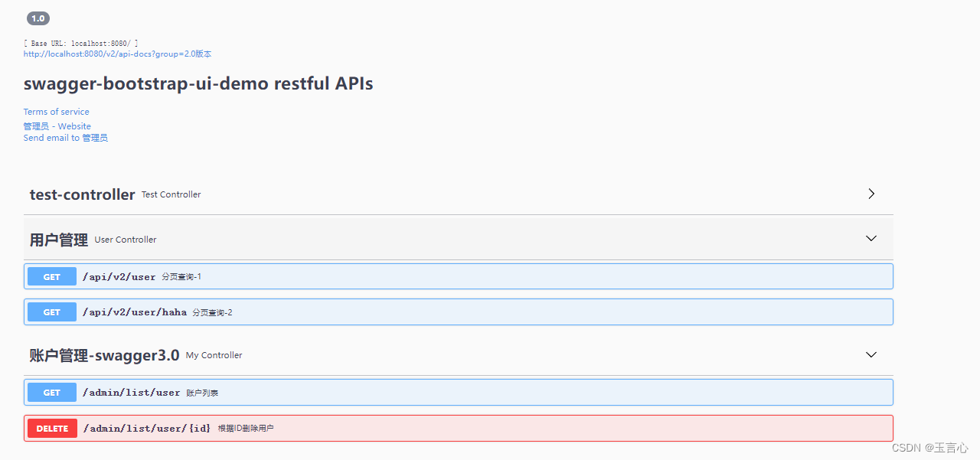
Task: Select the 账户管理-swagger3.0 tag heading
Action: click(x=104, y=355)
